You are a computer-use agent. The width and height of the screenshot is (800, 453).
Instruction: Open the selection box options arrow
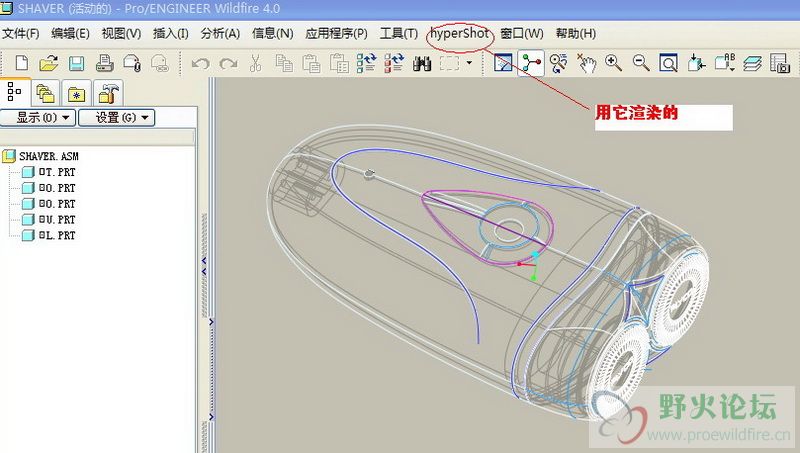(469, 63)
